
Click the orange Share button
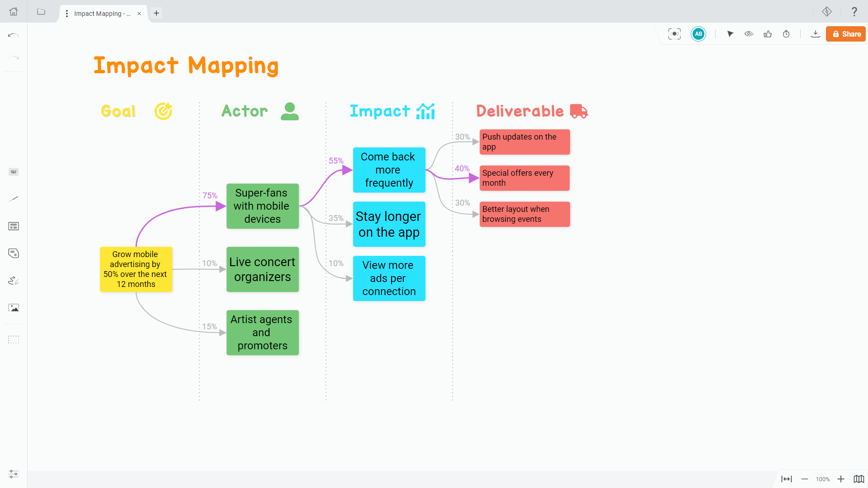click(845, 34)
